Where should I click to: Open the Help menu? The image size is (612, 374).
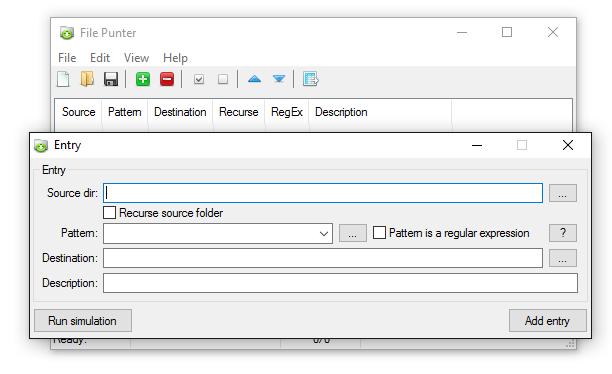[175, 58]
